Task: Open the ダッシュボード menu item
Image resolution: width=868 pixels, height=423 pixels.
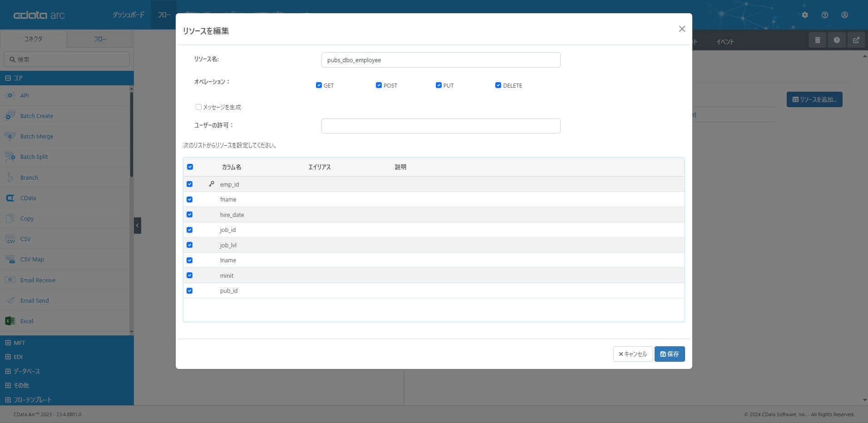Action: coord(128,15)
